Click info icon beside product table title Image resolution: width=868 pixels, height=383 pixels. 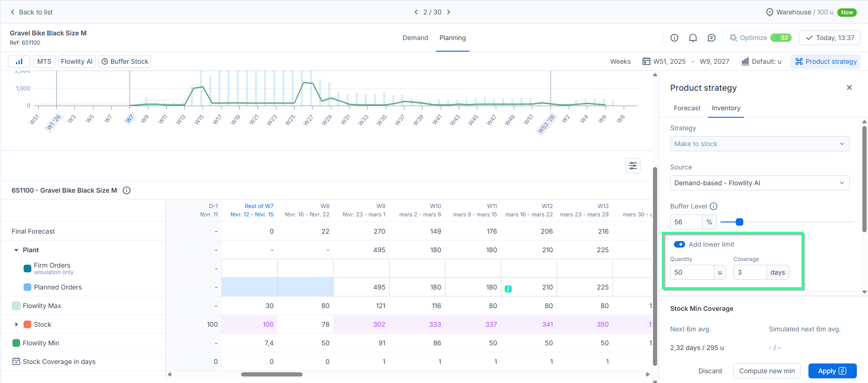coord(127,190)
